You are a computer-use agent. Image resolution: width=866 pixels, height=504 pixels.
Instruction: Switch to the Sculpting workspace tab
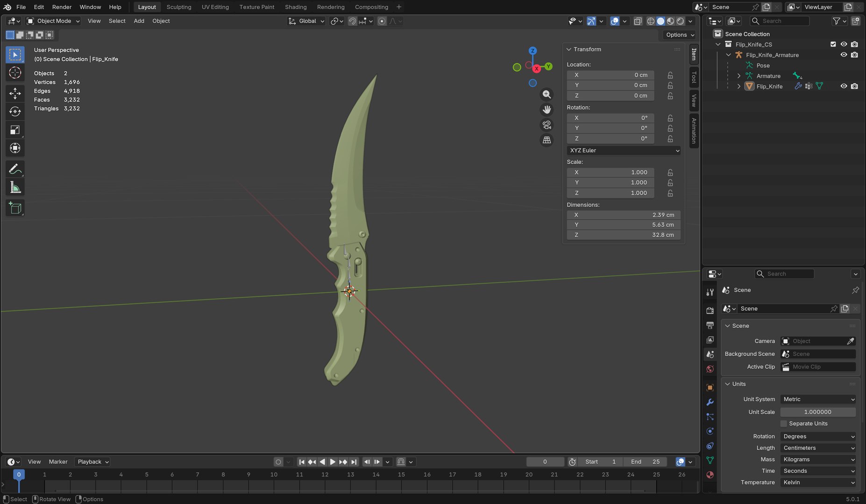coord(179,7)
